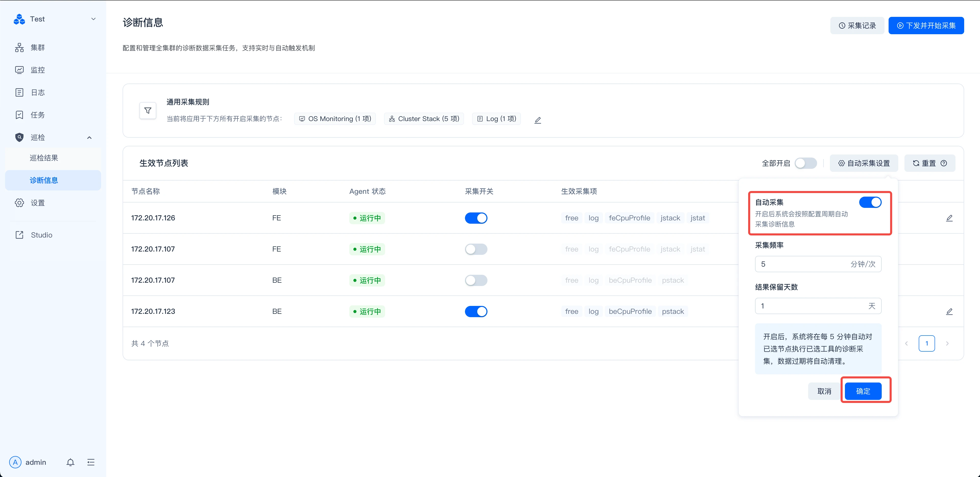Go to 巡检结果 submenu page
Image resolution: width=980 pixels, height=477 pixels.
[x=53, y=158]
